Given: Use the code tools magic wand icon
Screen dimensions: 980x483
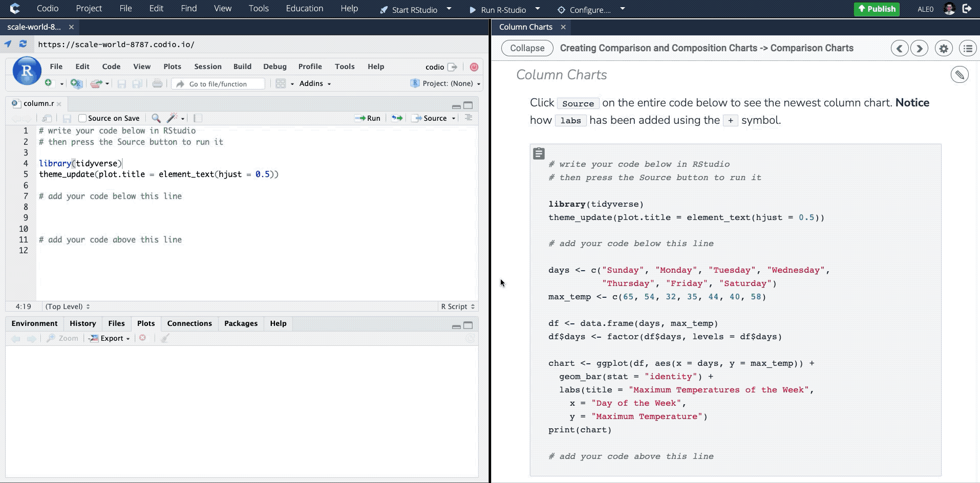Looking at the screenshot, I should coord(173,118).
